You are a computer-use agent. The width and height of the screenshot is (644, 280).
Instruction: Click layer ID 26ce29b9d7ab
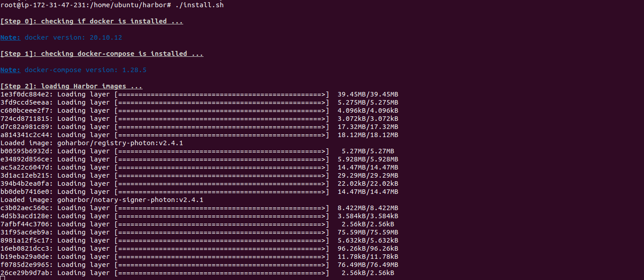coord(25,273)
